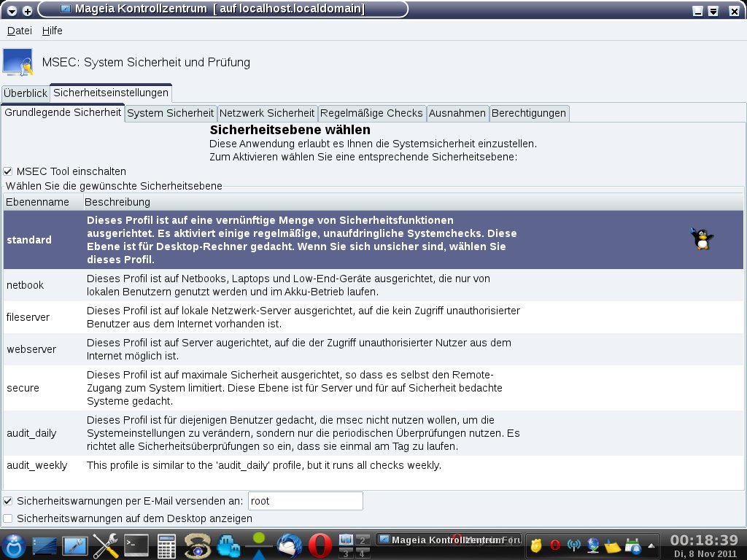Viewport: 747px width, 560px height.
Task: Click the calendar alarm tray icon
Action: pyautogui.click(x=632, y=545)
